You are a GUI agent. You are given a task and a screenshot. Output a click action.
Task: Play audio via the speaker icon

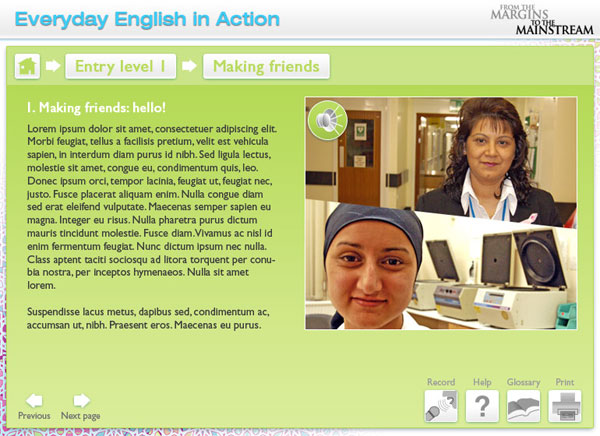(x=328, y=120)
